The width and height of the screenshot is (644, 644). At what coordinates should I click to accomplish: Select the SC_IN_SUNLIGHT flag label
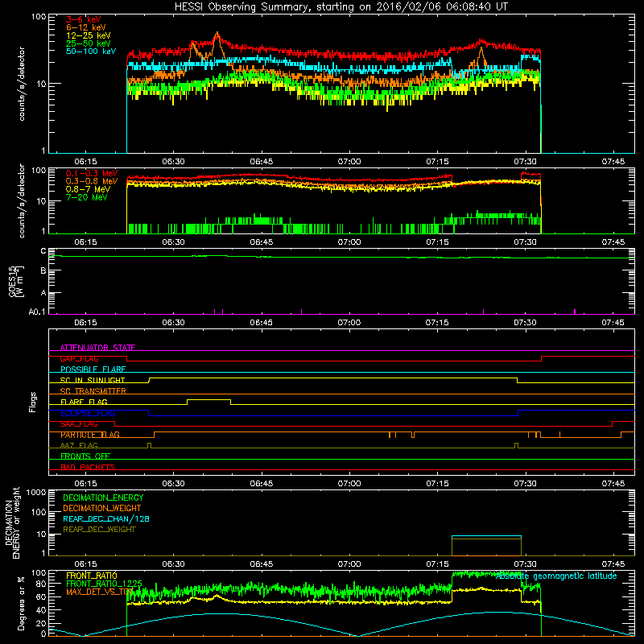click(x=93, y=380)
